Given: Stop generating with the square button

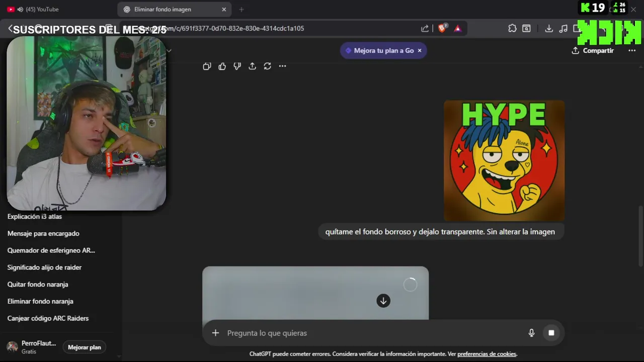Looking at the screenshot, I should point(551,333).
